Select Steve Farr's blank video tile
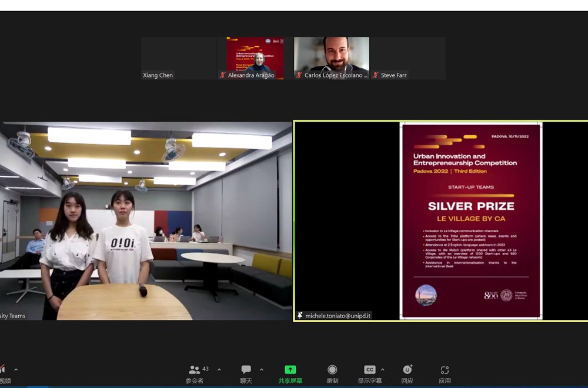 point(408,58)
